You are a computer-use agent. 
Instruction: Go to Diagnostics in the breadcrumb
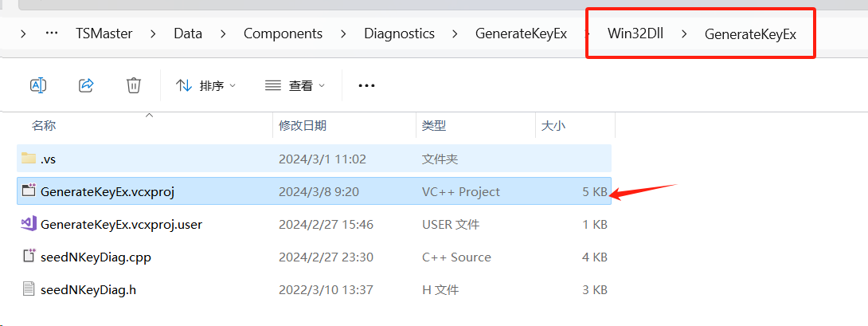399,33
